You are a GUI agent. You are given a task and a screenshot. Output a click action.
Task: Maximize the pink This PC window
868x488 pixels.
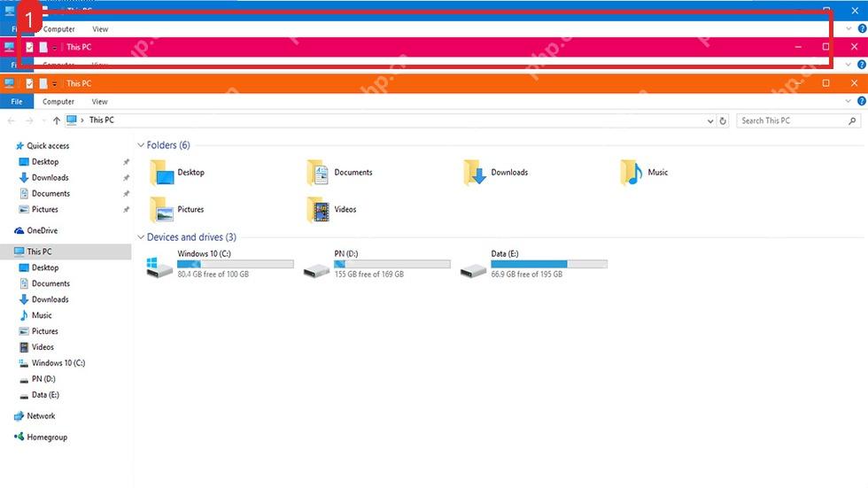(x=825, y=47)
